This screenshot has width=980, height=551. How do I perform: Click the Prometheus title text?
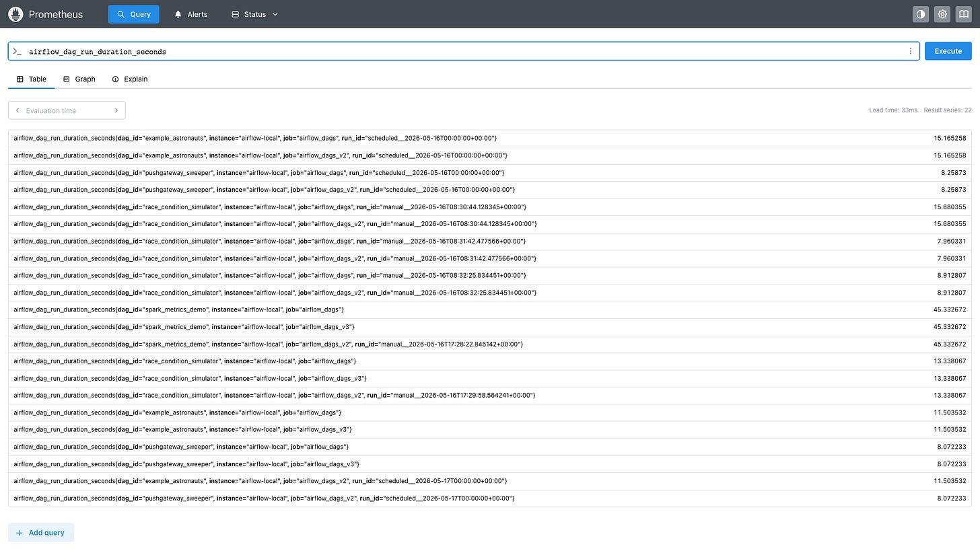[55, 14]
